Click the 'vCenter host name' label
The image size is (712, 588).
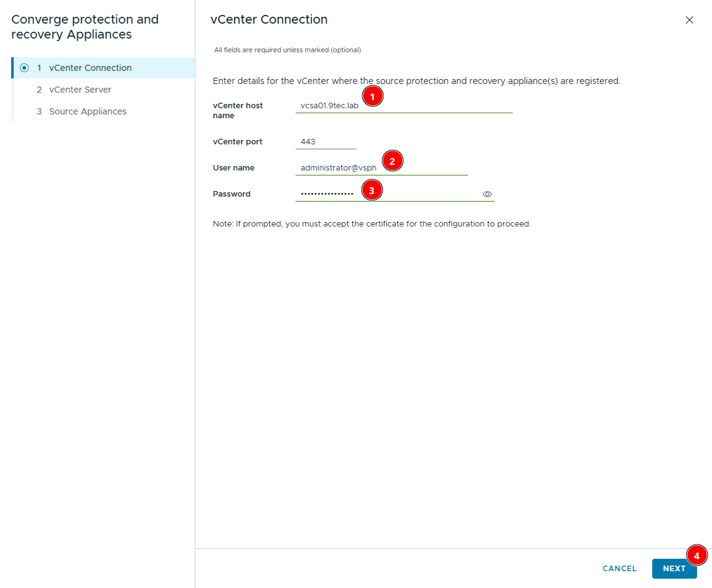[x=238, y=110]
